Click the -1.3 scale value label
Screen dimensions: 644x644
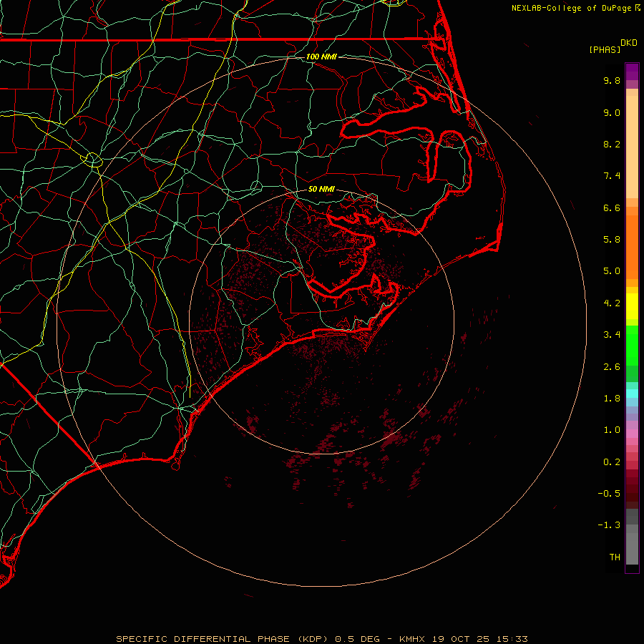[610, 525]
